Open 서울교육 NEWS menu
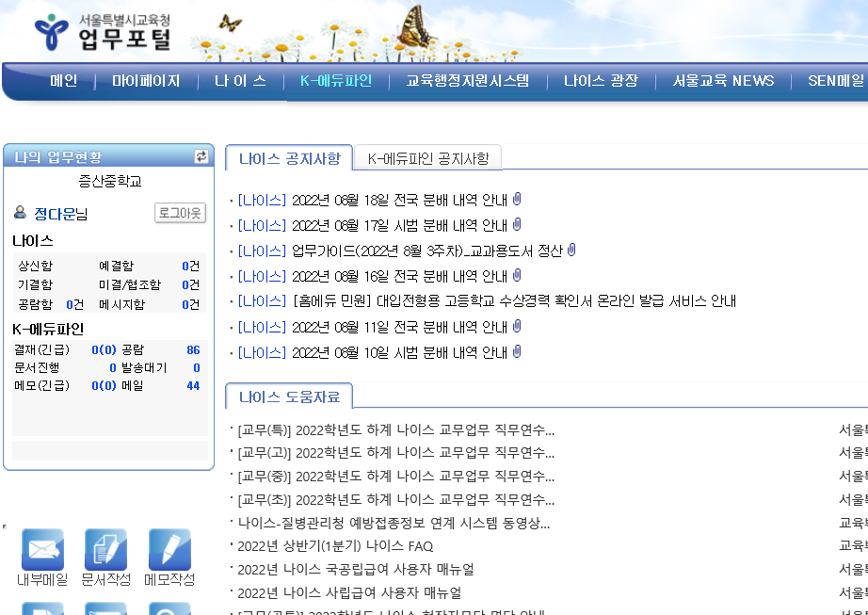Viewport: 868px width, 615px height. 723,81
